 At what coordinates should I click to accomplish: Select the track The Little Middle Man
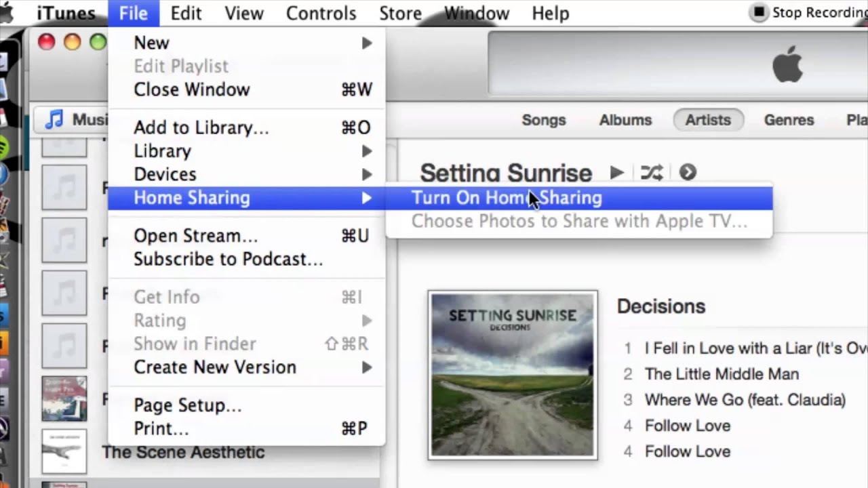[x=722, y=374]
